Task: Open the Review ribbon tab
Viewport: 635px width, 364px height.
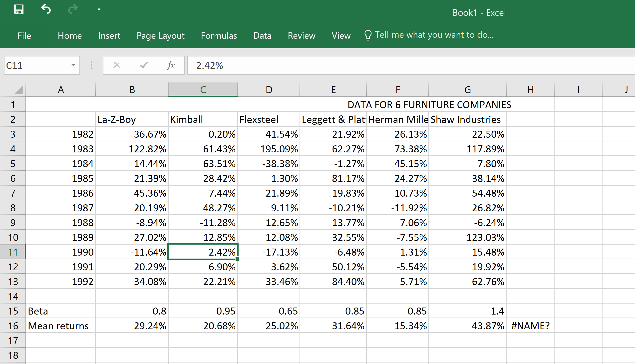Action: coord(301,36)
